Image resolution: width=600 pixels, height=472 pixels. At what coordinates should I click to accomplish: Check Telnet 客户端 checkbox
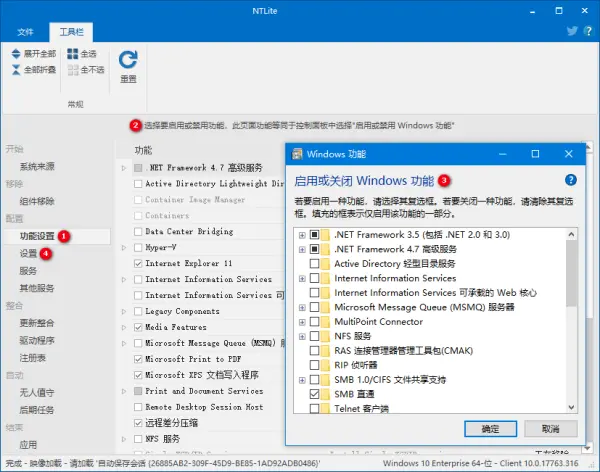click(315, 408)
